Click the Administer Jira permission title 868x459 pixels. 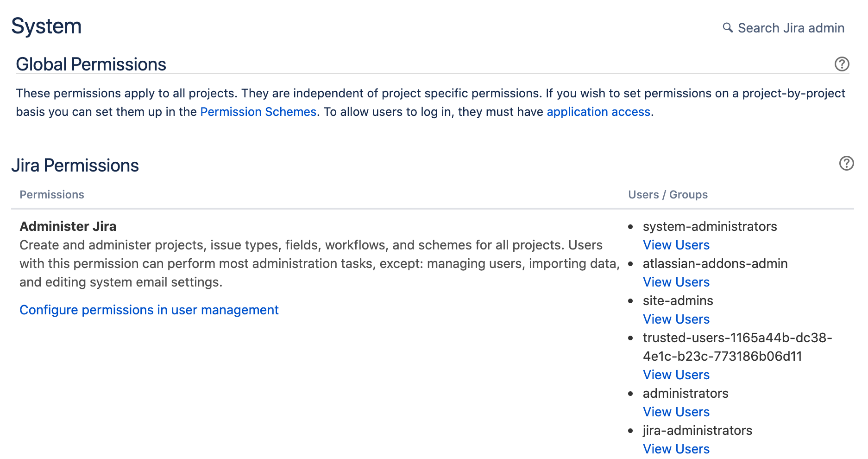68,226
